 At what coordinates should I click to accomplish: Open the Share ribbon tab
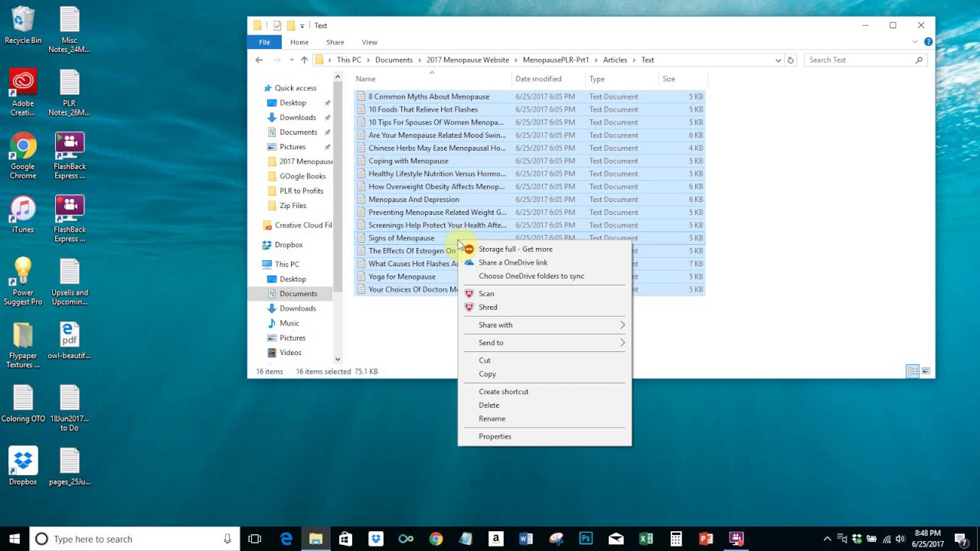pos(335,42)
